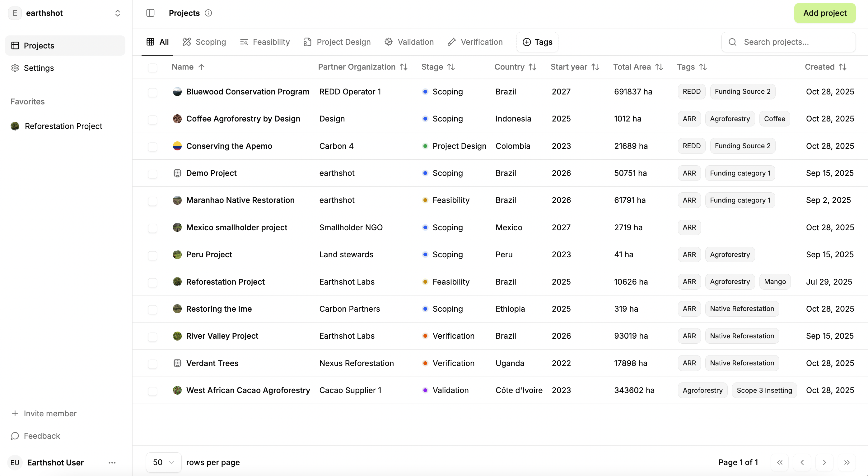Toggle the select-all checkbox in table header
Viewport: 868px width, 476px height.
tap(153, 67)
